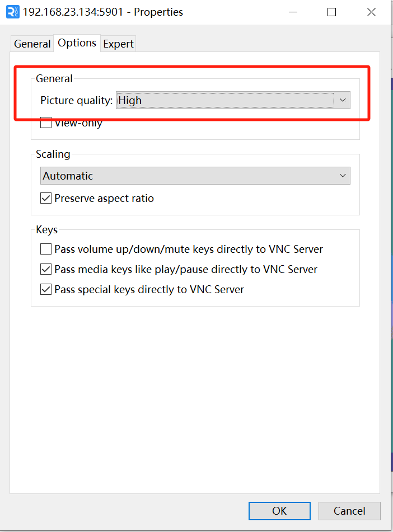The height and width of the screenshot is (532, 393).
Task: Select the Options tab
Action: (x=77, y=43)
